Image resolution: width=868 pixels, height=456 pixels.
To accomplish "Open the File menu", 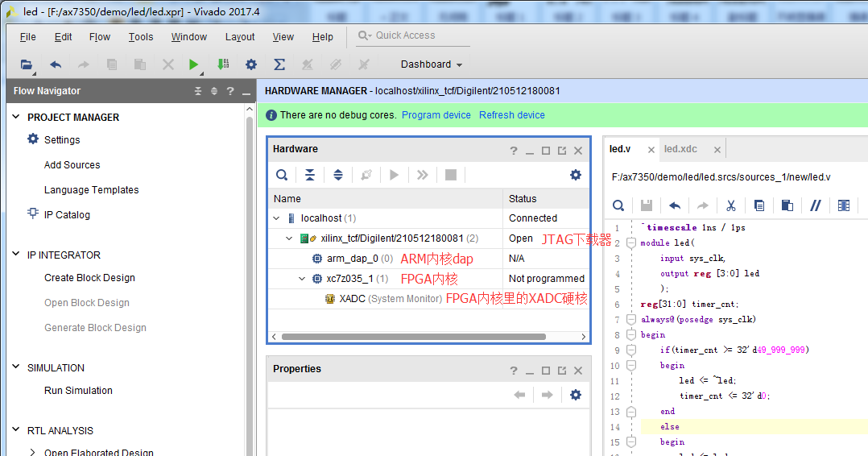I will point(27,37).
